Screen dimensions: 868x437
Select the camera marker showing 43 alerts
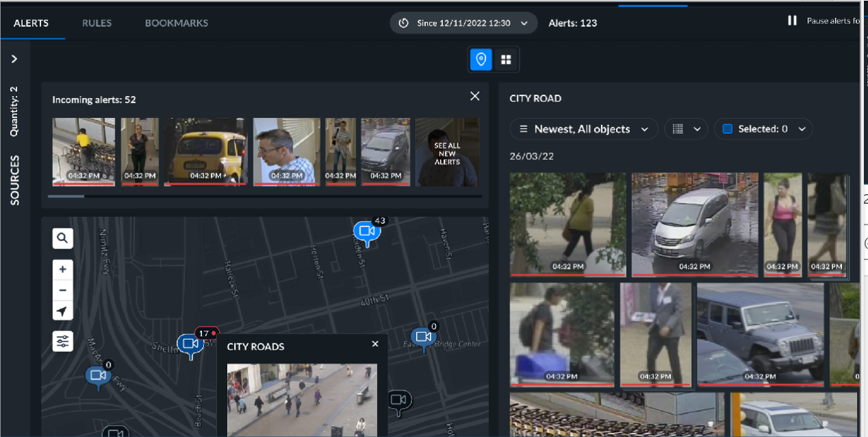(367, 232)
